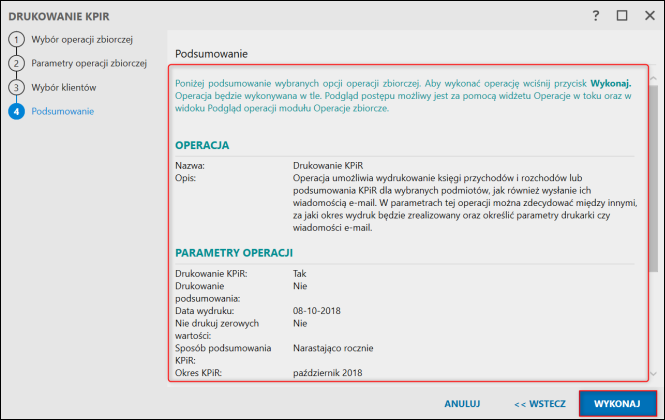Click the 'OPERACJA' section heading
The height and width of the screenshot is (420, 665).
[202, 145]
